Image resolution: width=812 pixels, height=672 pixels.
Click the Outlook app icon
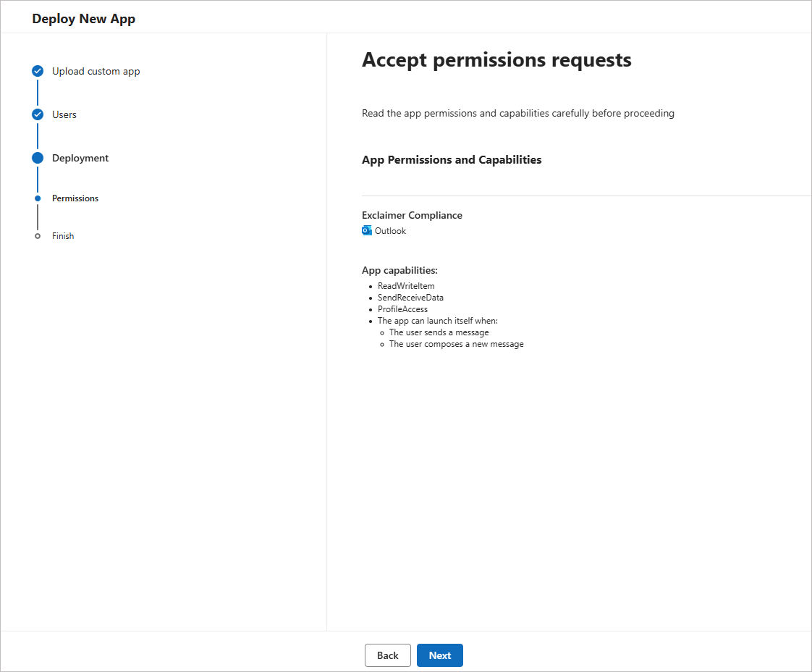coord(367,230)
